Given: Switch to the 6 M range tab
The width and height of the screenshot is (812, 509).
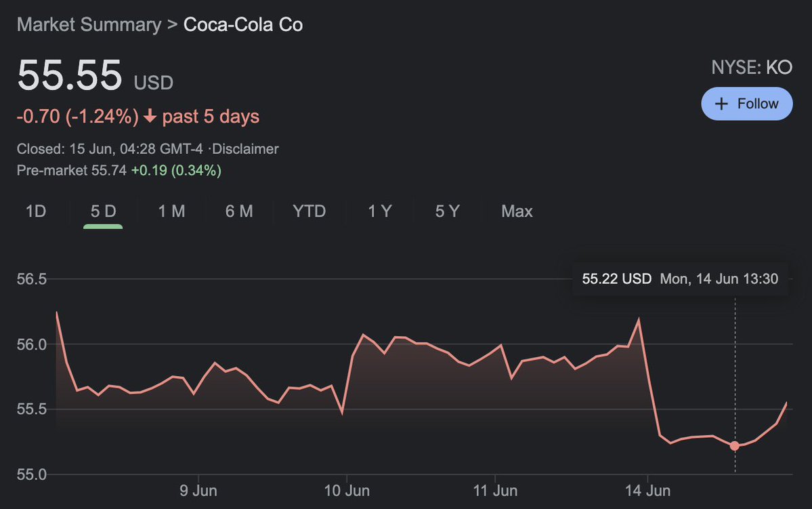Looking at the screenshot, I should coord(239,211).
